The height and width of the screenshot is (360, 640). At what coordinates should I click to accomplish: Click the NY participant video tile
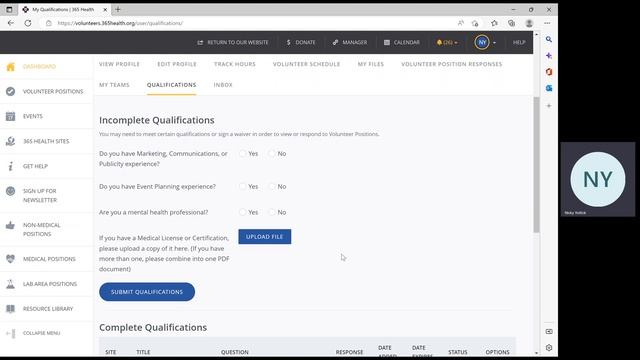click(x=598, y=179)
